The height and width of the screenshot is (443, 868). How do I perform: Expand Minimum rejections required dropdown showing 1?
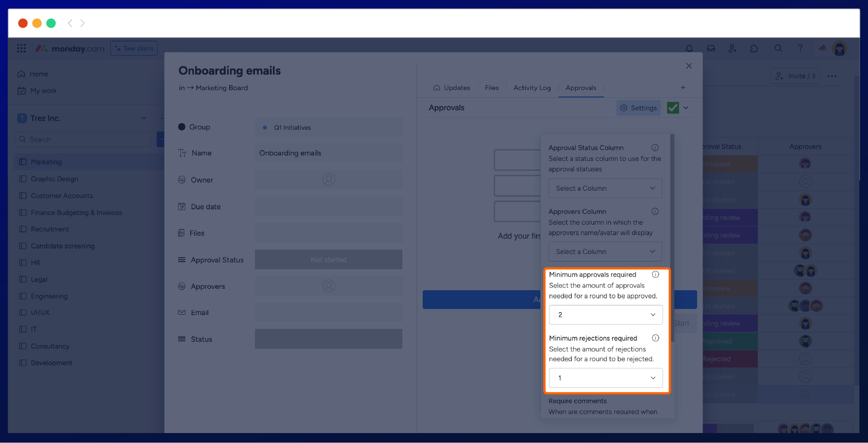point(605,378)
